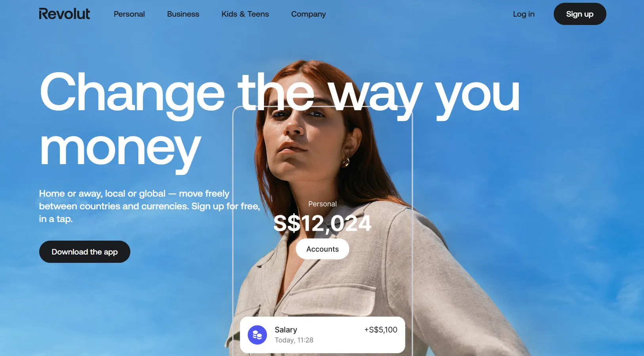Click the word 'Change' in the headline
This screenshot has height=356, width=644.
(x=132, y=94)
